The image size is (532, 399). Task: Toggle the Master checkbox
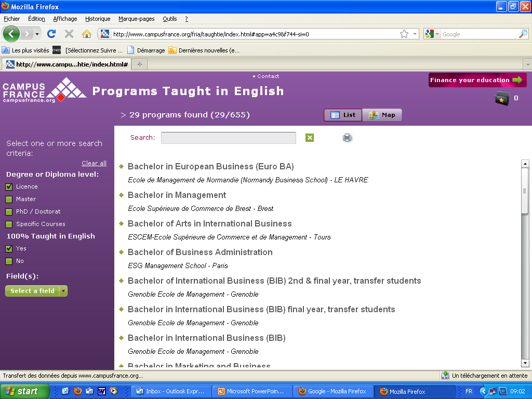click(9, 199)
